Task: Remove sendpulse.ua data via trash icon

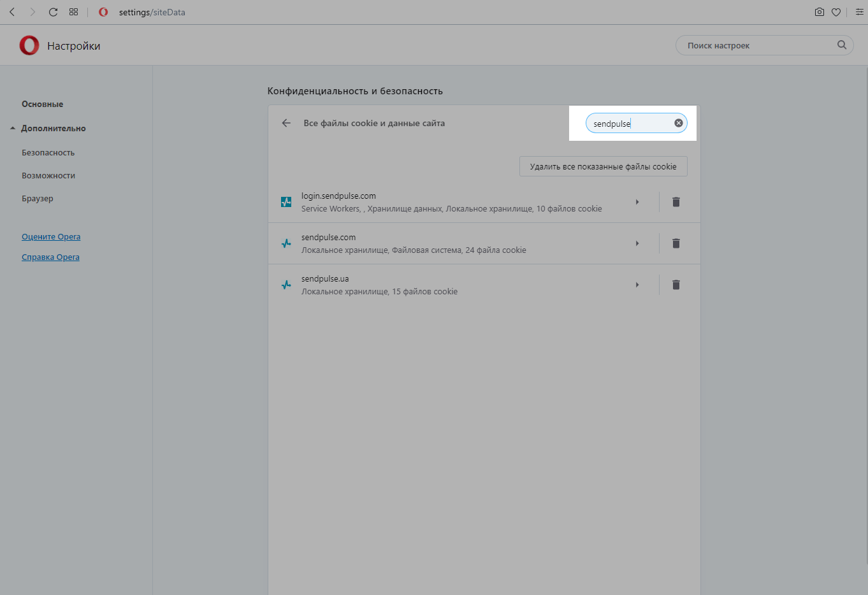Action: click(676, 285)
